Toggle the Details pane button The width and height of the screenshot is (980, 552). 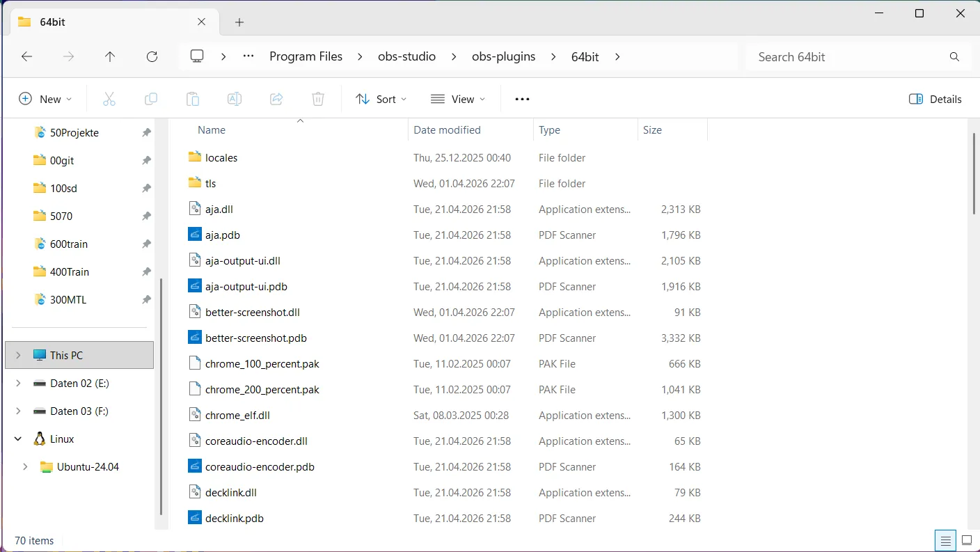point(935,99)
